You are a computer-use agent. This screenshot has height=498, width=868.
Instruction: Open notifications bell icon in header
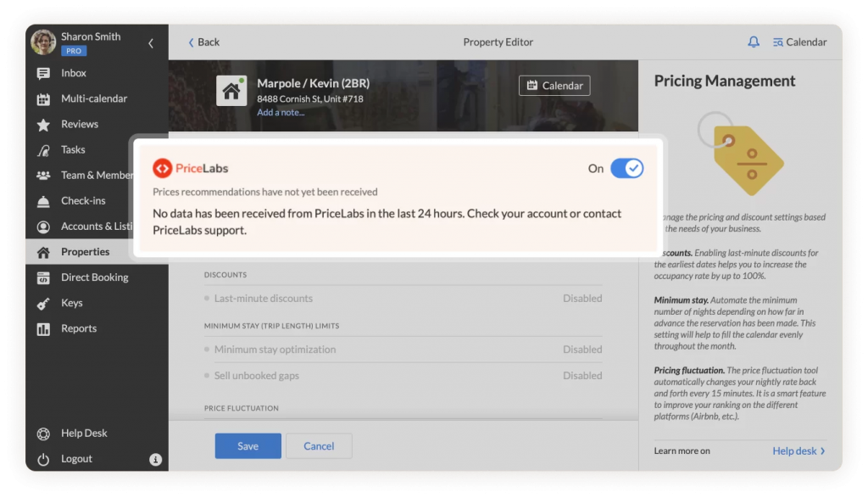[x=754, y=42]
